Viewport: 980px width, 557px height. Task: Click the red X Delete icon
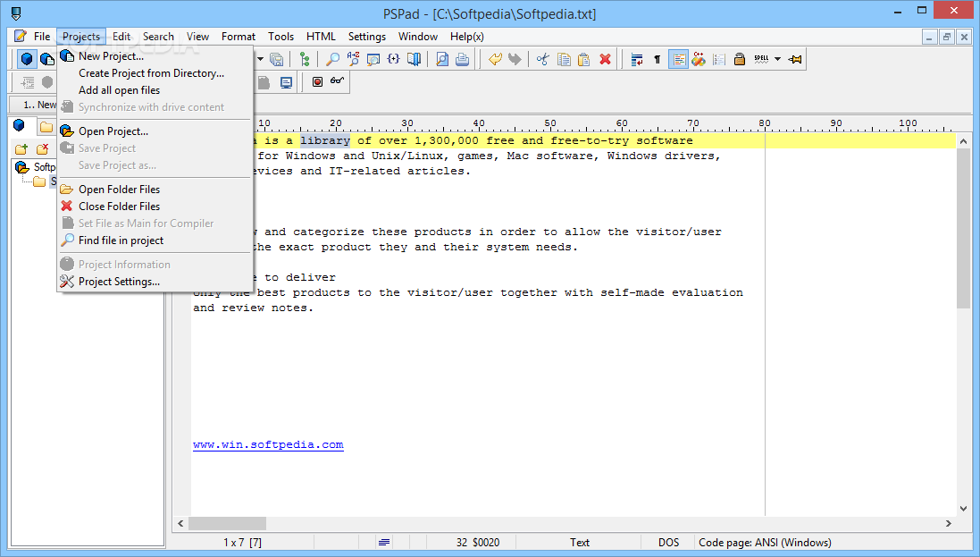(x=605, y=59)
